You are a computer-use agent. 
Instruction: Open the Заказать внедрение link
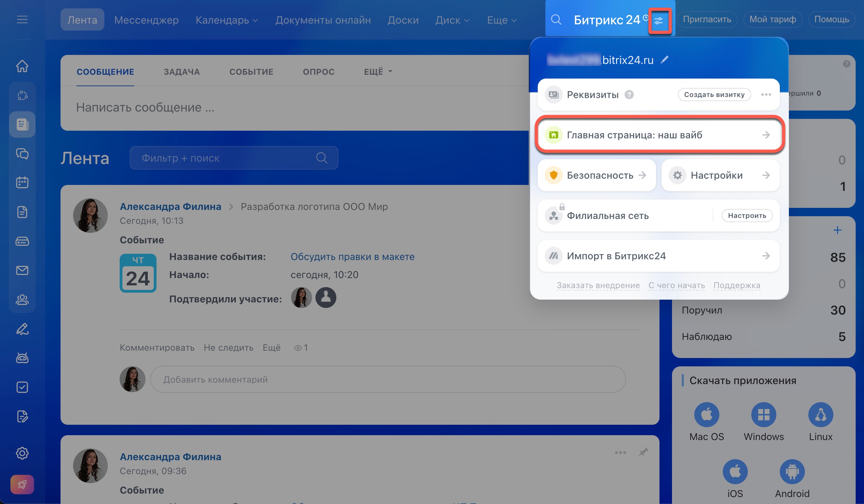click(x=598, y=285)
